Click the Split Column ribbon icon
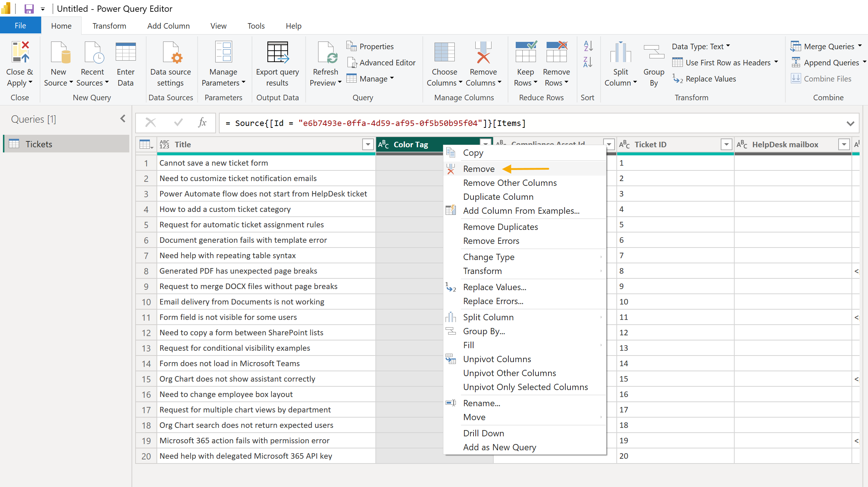The height and width of the screenshot is (487, 868). 621,52
